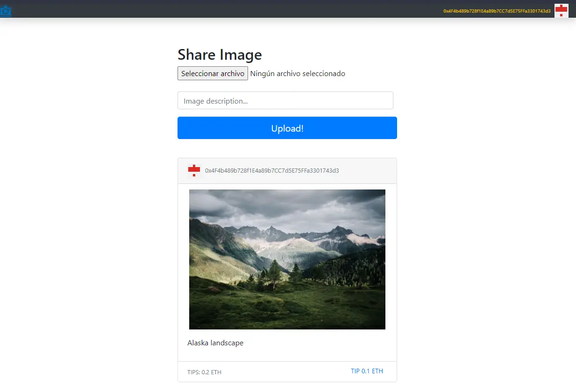Focus the Image description text field
Screen dimensions: 576x392
285,101
